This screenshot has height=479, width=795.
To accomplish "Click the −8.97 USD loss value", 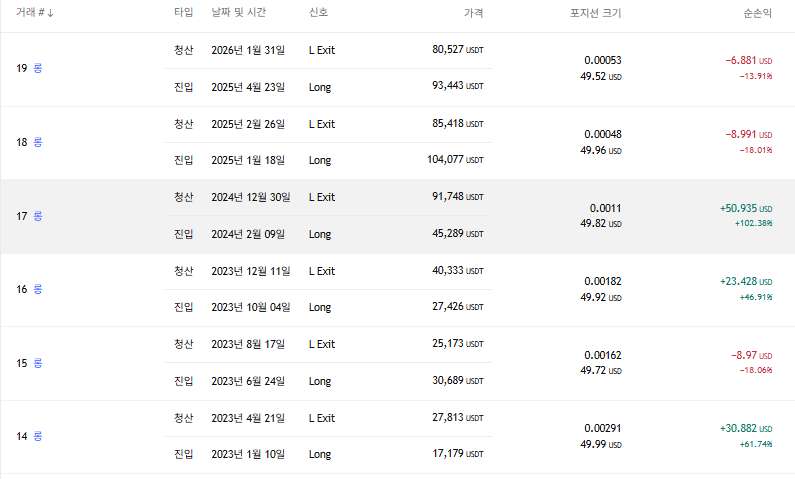I will point(748,355).
